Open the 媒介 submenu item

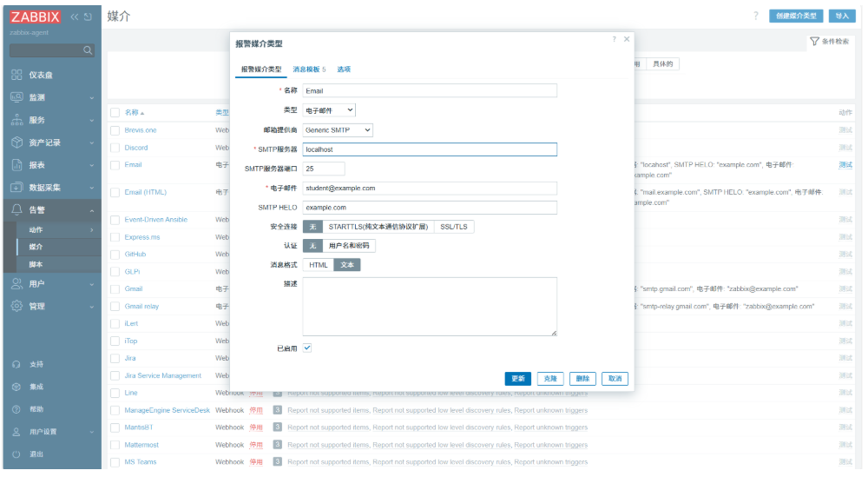(x=59, y=247)
